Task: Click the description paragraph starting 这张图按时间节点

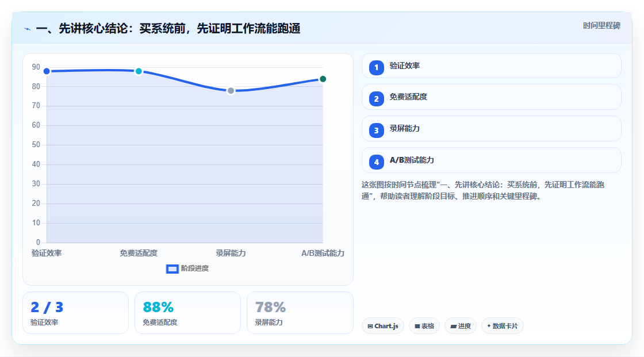Action: pos(483,191)
